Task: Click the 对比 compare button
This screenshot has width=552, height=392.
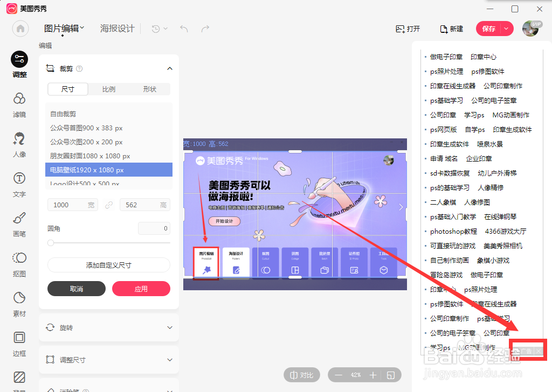Action: 302,375
